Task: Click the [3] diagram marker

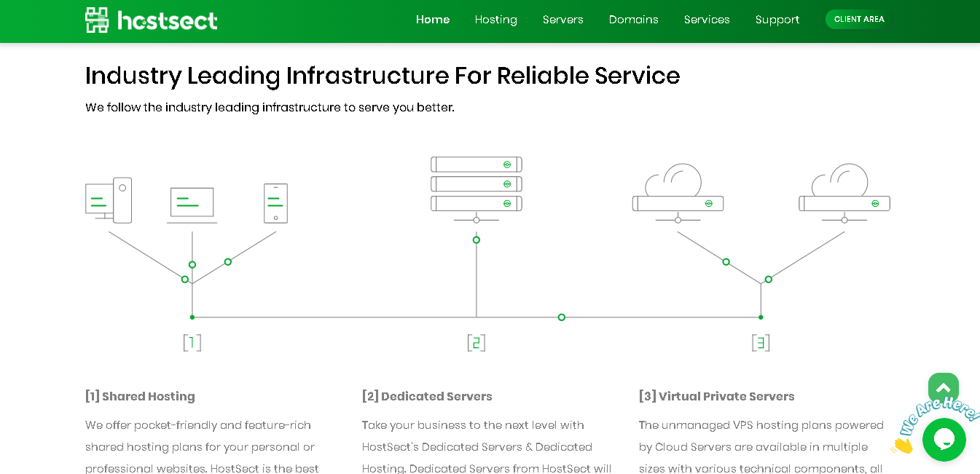Action: tap(761, 343)
